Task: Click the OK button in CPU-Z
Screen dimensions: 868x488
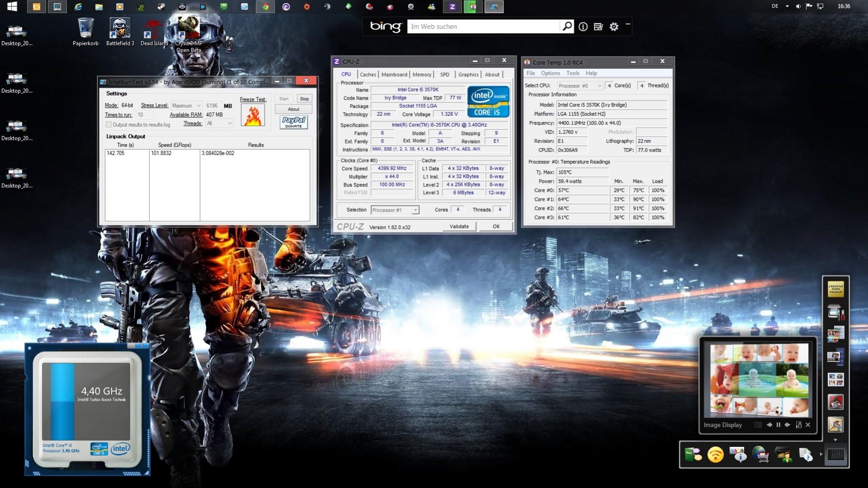Action: [496, 227]
